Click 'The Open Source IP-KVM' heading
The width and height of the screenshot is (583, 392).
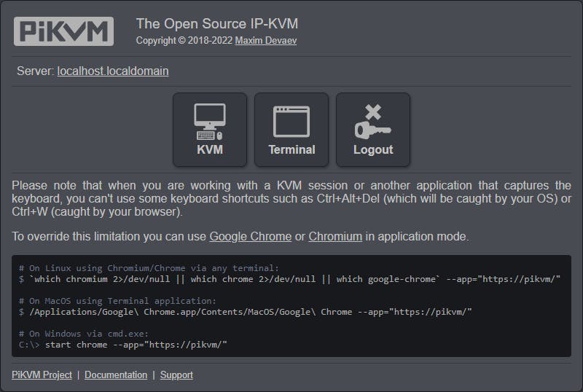tap(217, 24)
